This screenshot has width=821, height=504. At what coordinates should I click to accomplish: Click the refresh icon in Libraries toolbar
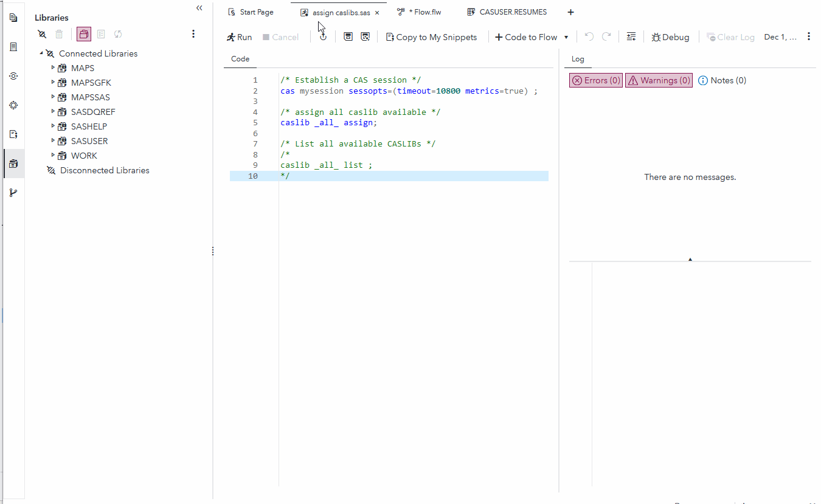click(x=118, y=34)
